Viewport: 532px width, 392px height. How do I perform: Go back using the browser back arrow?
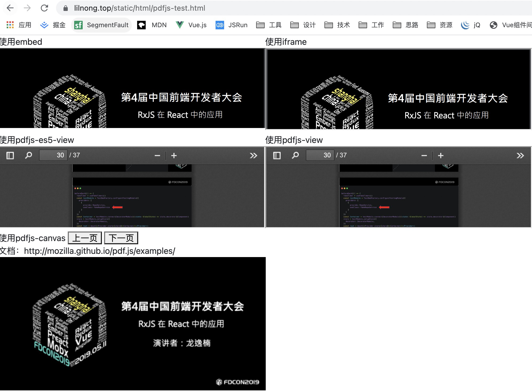click(10, 8)
